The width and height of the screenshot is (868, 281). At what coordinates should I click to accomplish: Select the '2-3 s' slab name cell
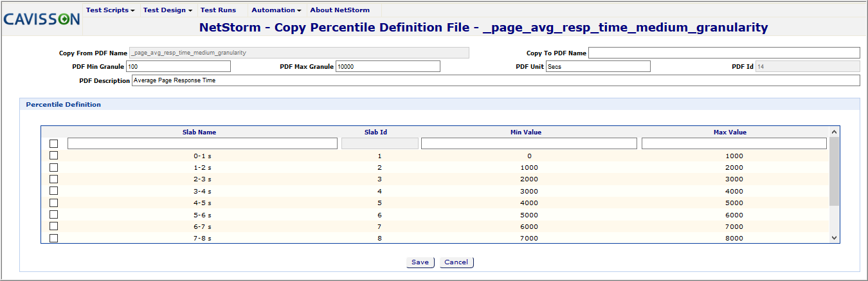click(x=203, y=179)
